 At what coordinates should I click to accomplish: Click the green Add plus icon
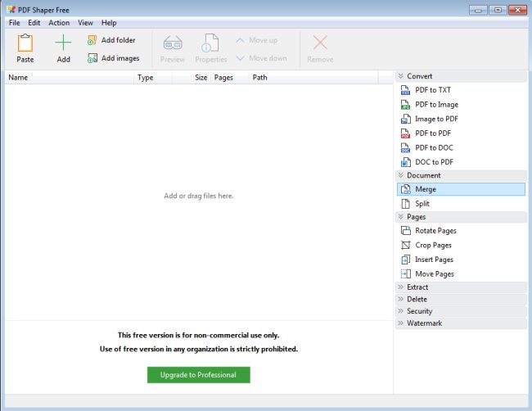tap(63, 43)
